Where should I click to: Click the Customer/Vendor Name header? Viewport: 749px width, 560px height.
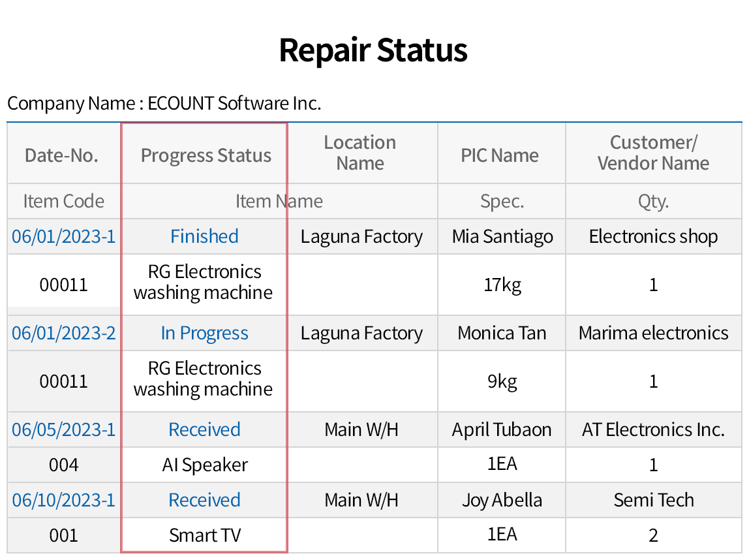pos(653,153)
